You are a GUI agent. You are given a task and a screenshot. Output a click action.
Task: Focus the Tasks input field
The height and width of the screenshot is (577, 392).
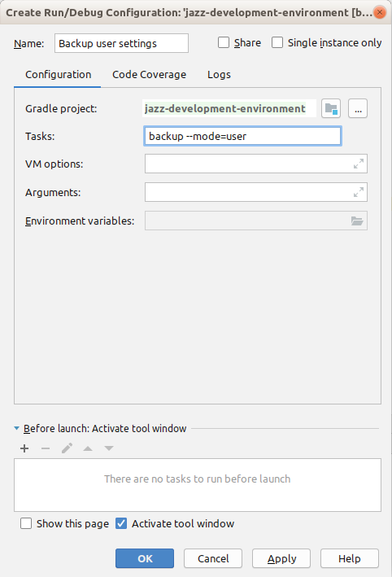[x=242, y=136]
